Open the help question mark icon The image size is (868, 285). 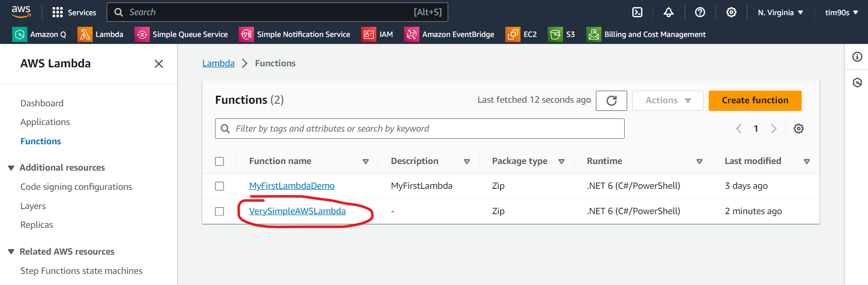700,12
